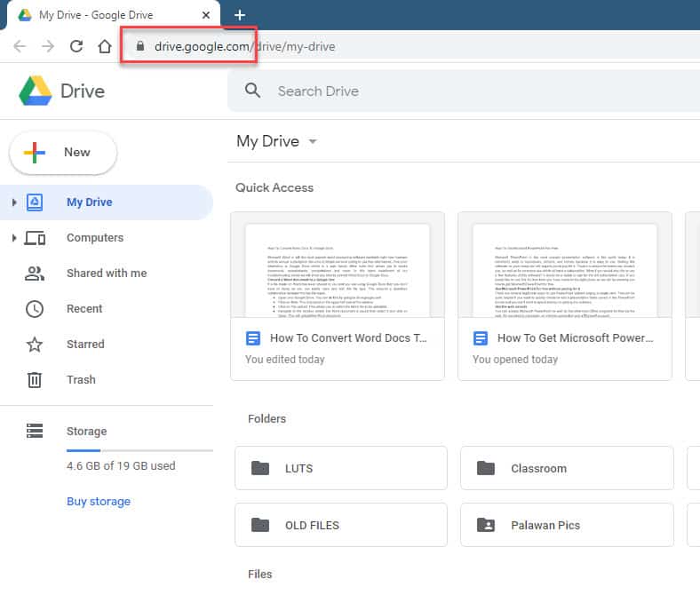Open the Storage entry
Screen dimensions: 700x595
pos(86,432)
